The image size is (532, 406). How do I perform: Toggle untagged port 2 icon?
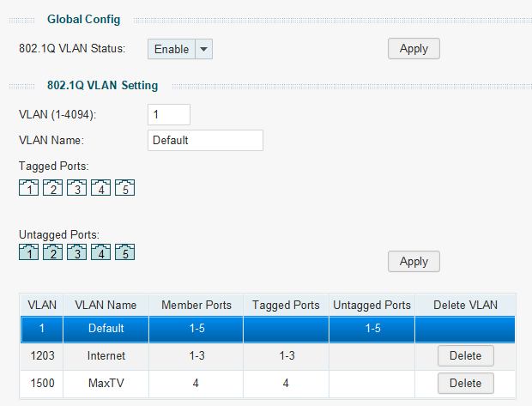coord(52,251)
